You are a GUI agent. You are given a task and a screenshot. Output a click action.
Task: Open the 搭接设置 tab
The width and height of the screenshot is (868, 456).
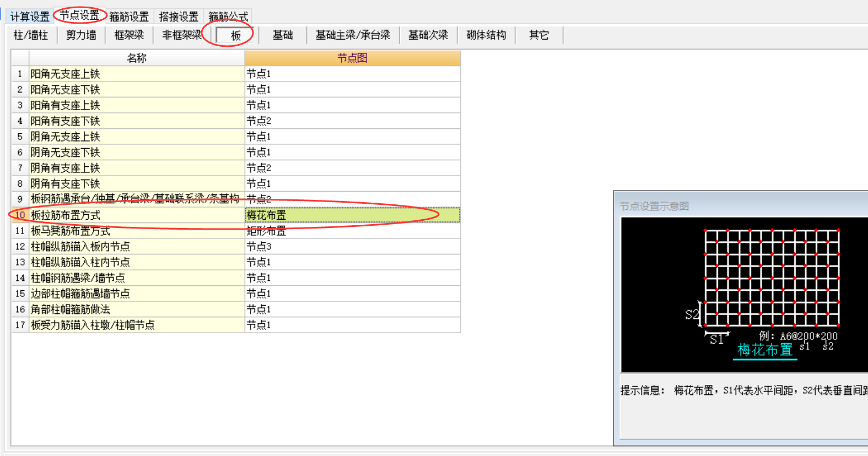pyautogui.click(x=179, y=17)
